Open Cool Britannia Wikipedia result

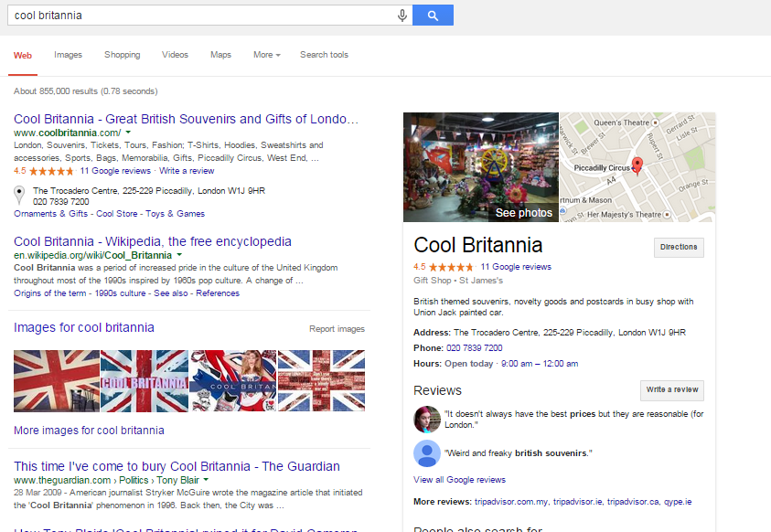pos(153,241)
